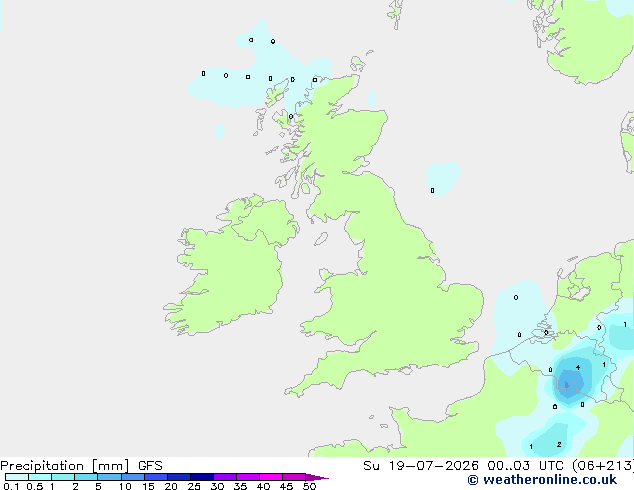The width and height of the screenshot is (634, 490).
Task: Click the 0.5–1 mm legend color box
Action: (40, 477)
